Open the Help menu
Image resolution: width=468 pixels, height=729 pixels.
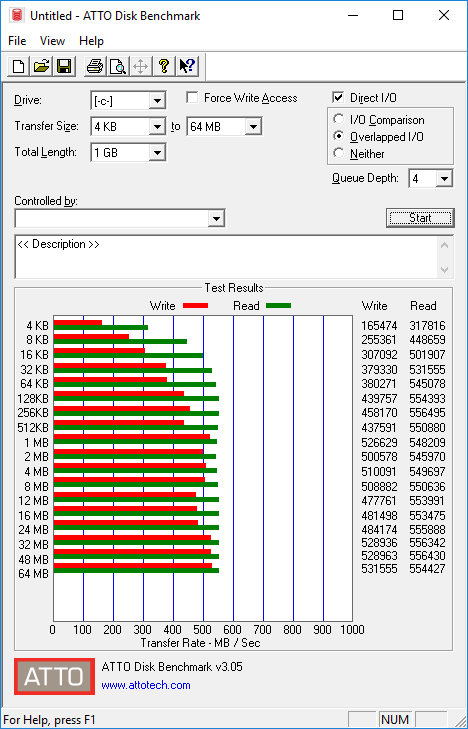pyautogui.click(x=91, y=41)
